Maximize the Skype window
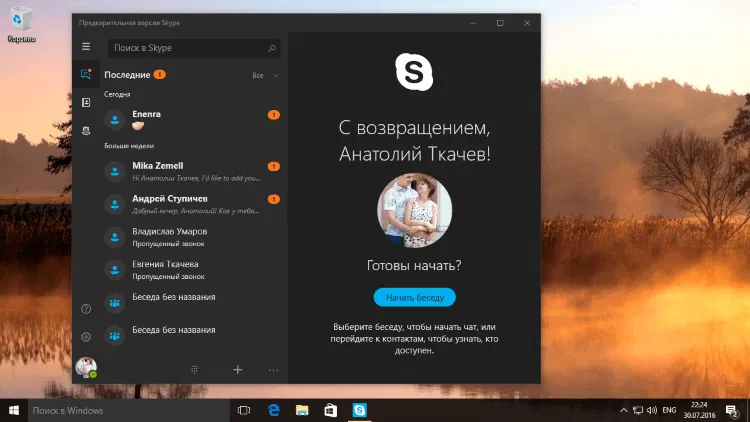 [x=500, y=23]
